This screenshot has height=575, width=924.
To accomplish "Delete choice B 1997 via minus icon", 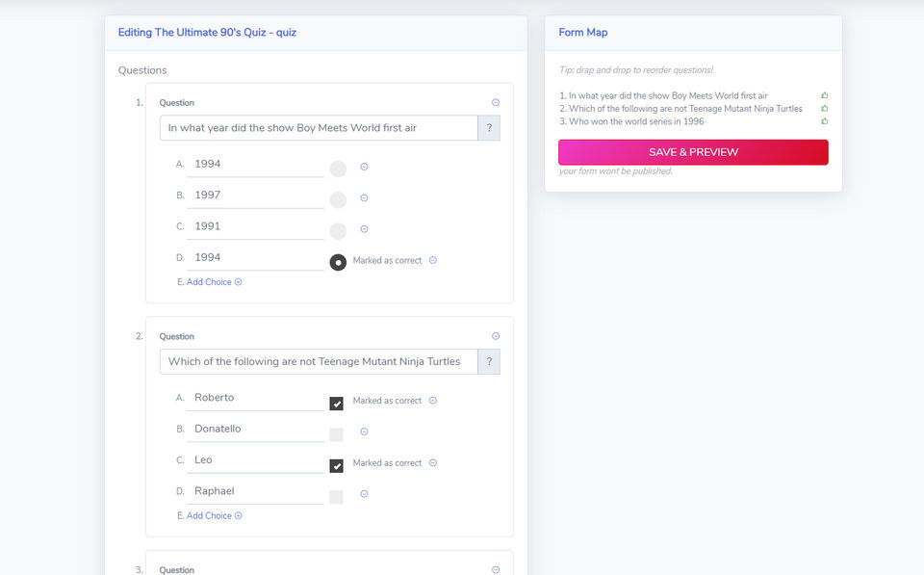I will [364, 198].
